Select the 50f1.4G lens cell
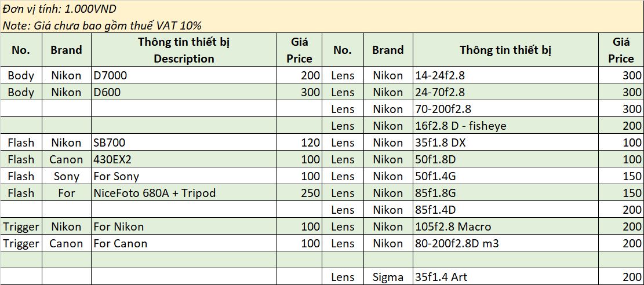 click(505, 176)
